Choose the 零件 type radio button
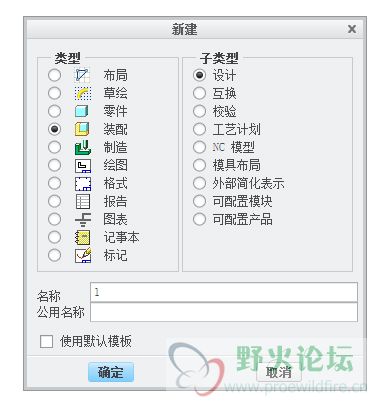Viewport: 377px width, 405px height. coord(55,111)
